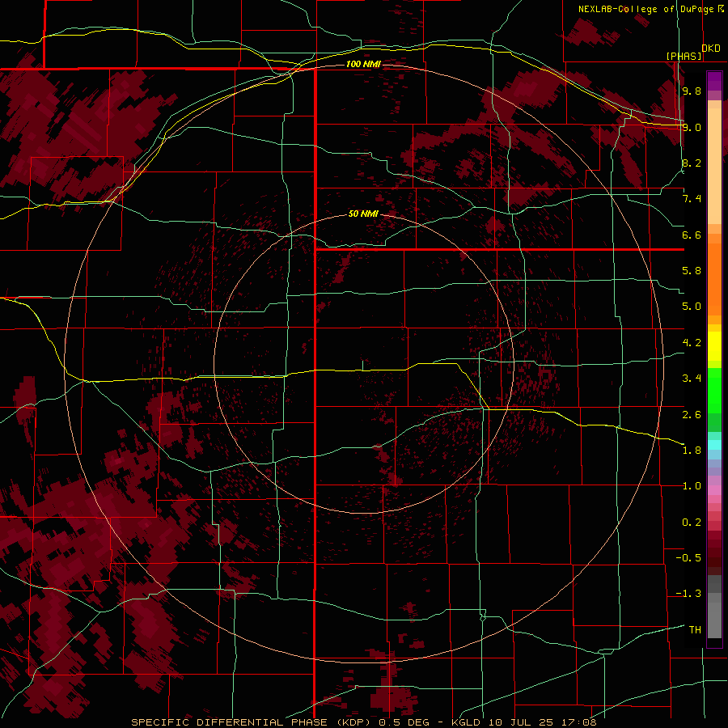Click the TH threshold label on scale
The width and height of the screenshot is (728, 728).
pyautogui.click(x=695, y=630)
